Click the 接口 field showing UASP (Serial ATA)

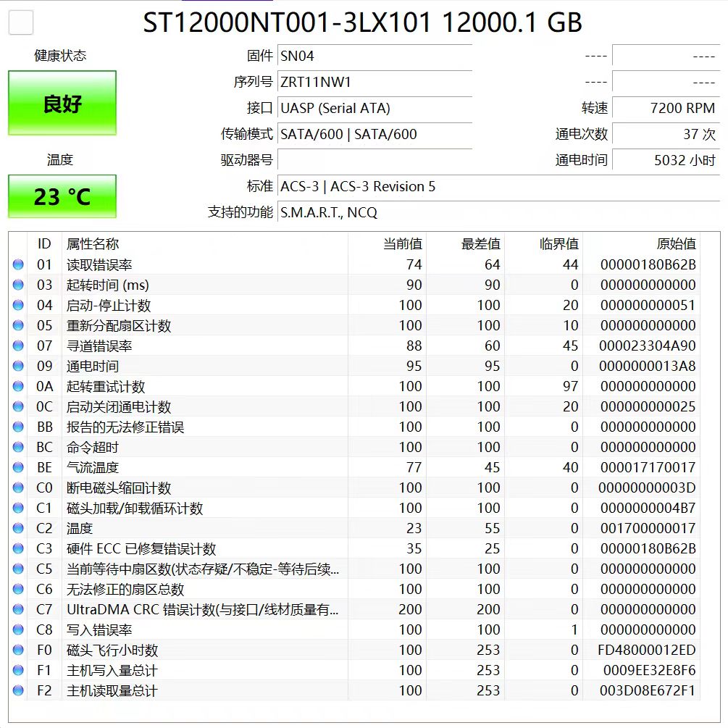(x=375, y=108)
